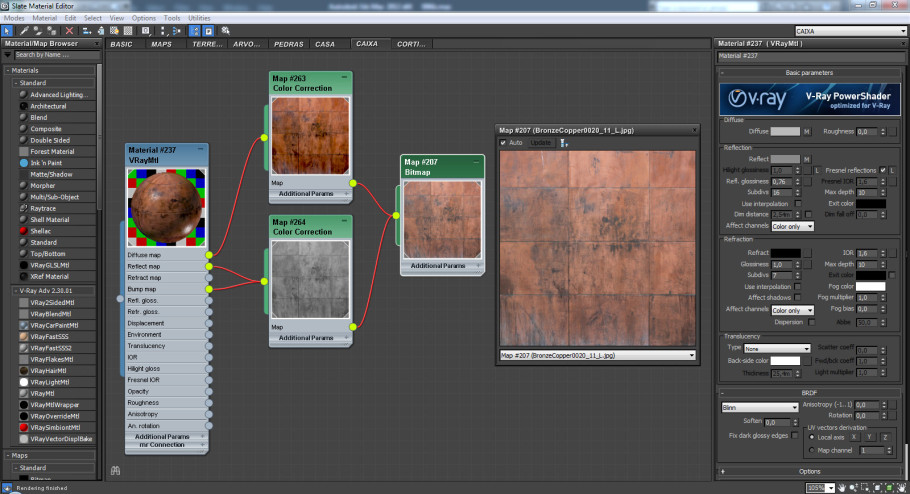Click Update button in preview window
The height and width of the screenshot is (494, 910).
(x=540, y=143)
